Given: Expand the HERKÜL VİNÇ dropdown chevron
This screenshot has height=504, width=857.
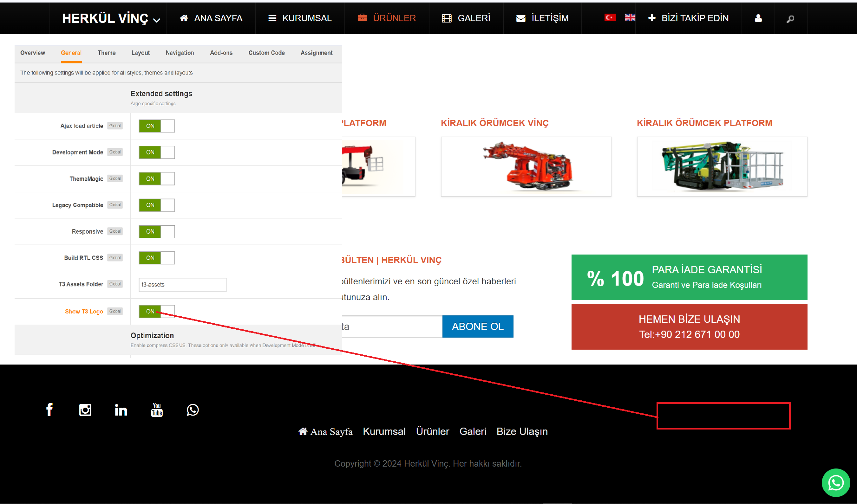Looking at the screenshot, I should click(157, 20).
